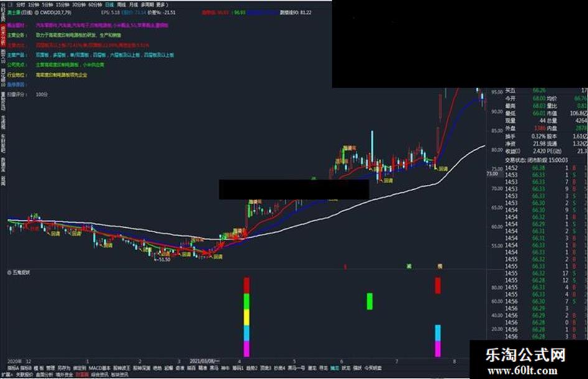This screenshot has height=379, width=588.
Task: Open the 管理 tab at bottom
Action: click(50, 368)
